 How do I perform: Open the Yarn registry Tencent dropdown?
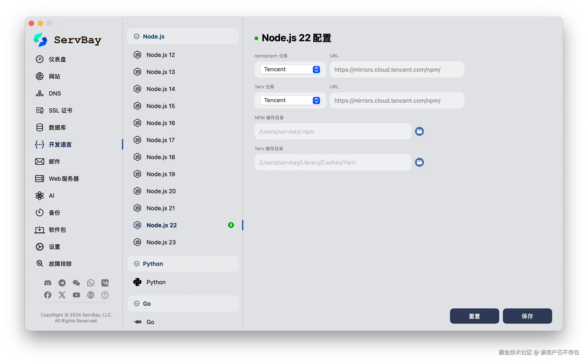tap(290, 100)
